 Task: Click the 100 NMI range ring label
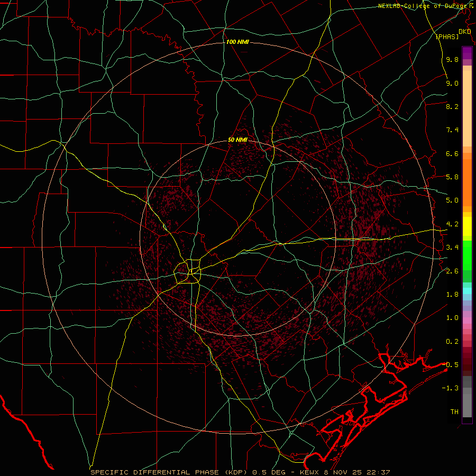(x=237, y=42)
